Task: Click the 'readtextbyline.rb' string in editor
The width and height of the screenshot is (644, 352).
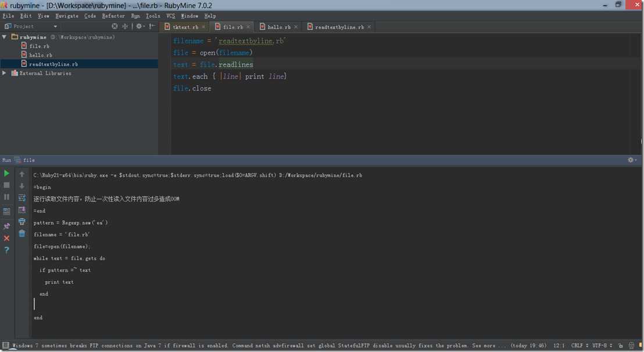Action: click(x=250, y=41)
